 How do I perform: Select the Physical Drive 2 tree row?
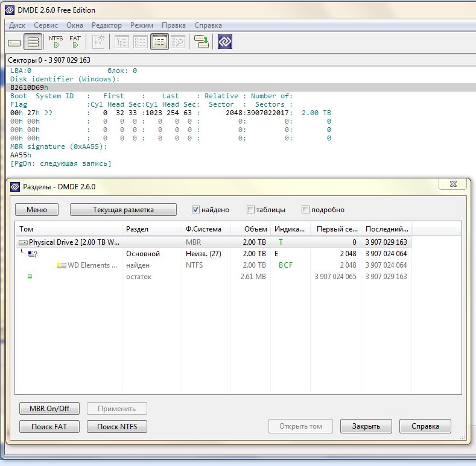coord(72,242)
